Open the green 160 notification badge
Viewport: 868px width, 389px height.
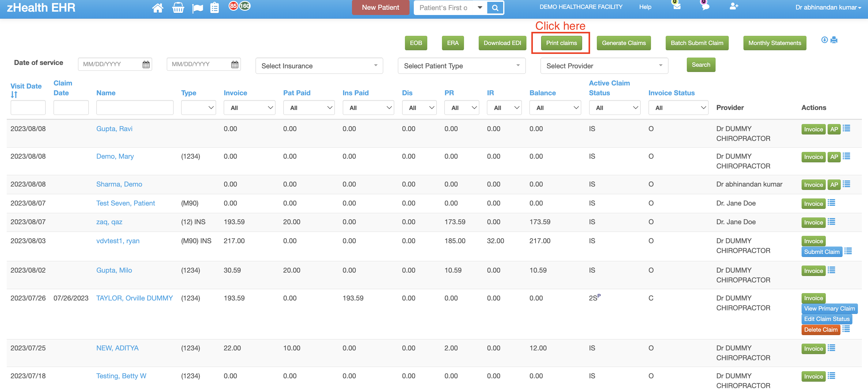point(245,6)
